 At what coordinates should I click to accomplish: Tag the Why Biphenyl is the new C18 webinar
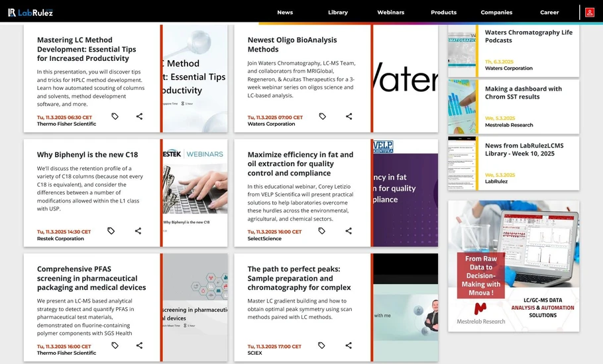tap(111, 231)
